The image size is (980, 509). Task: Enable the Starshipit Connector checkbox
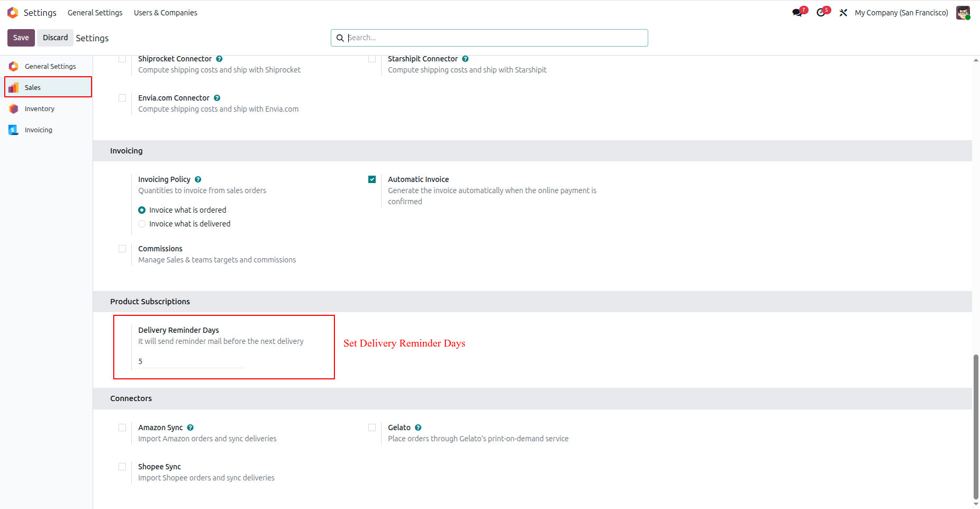click(x=372, y=59)
